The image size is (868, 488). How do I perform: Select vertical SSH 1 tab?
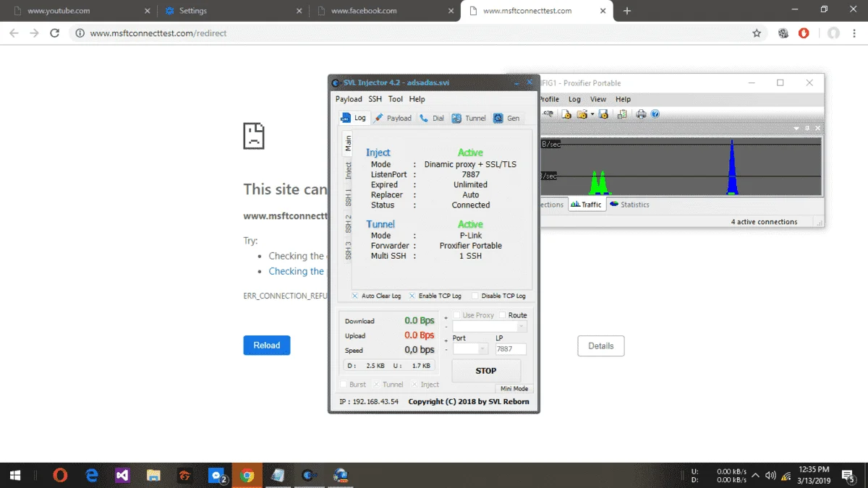coord(348,198)
